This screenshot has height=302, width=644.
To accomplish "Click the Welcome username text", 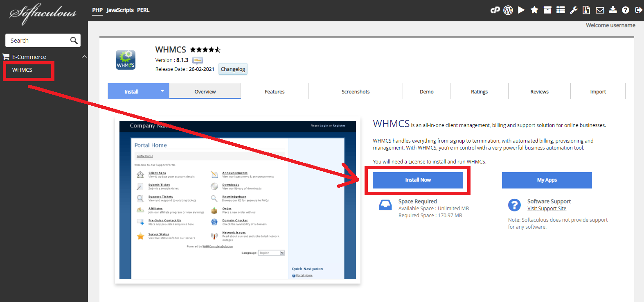I will point(610,25).
